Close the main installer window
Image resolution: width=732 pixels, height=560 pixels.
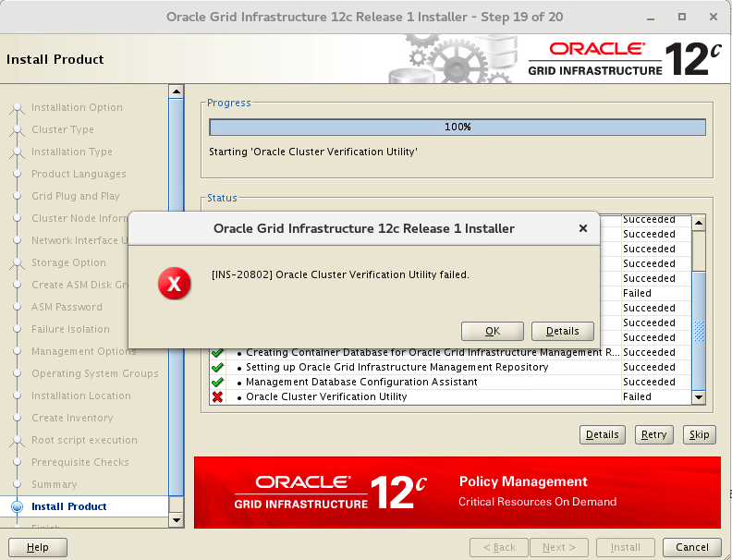[713, 18]
